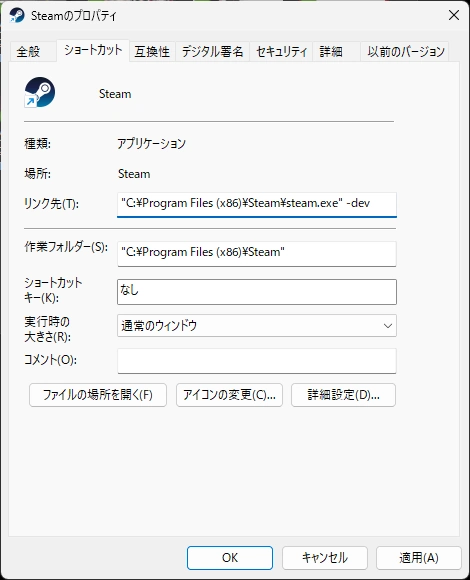
Task: Expand the 実行時の大きさ dropdown
Action: (257, 326)
